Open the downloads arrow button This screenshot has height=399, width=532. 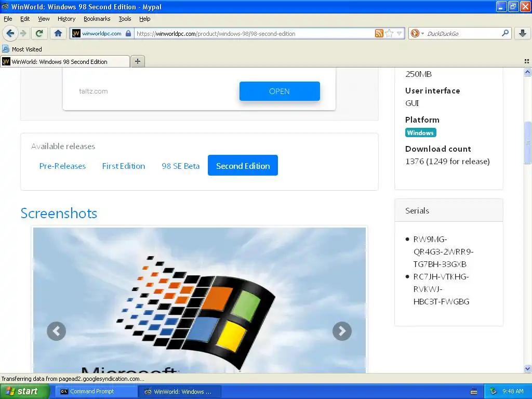coord(523,33)
